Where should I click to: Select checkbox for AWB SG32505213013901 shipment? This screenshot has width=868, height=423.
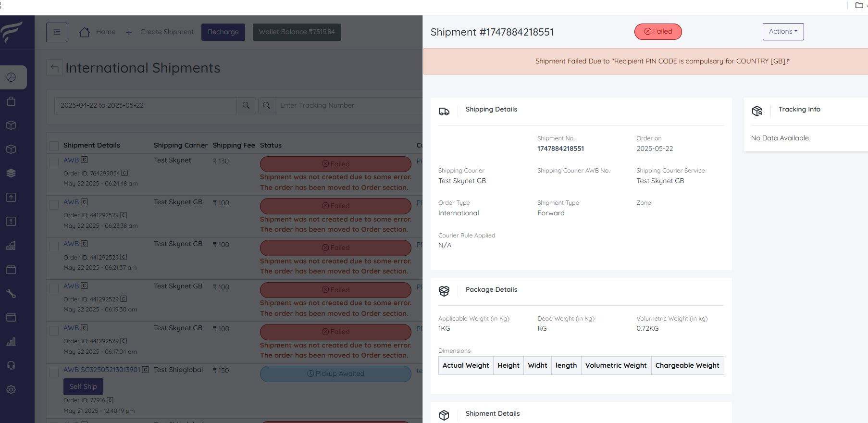coord(54,372)
